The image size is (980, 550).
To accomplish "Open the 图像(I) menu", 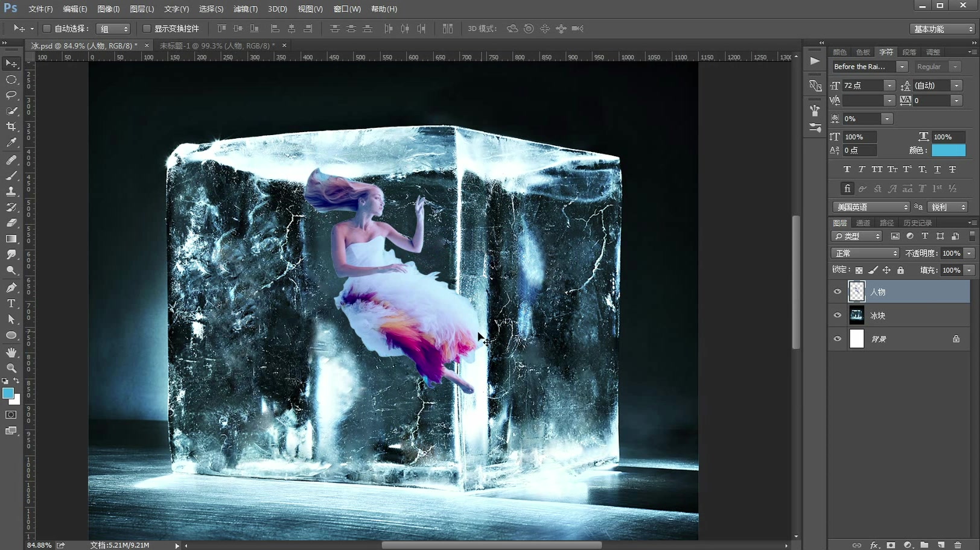I will pos(109,9).
